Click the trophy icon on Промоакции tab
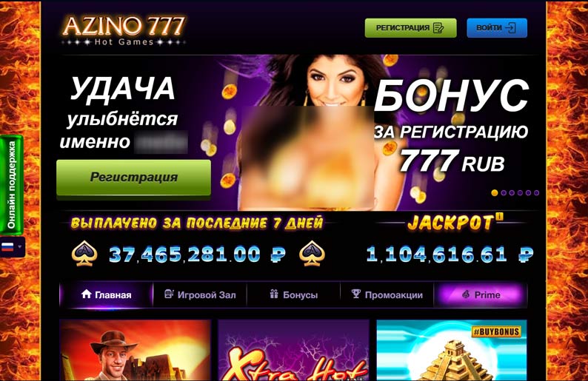588x381 pixels. tap(356, 294)
